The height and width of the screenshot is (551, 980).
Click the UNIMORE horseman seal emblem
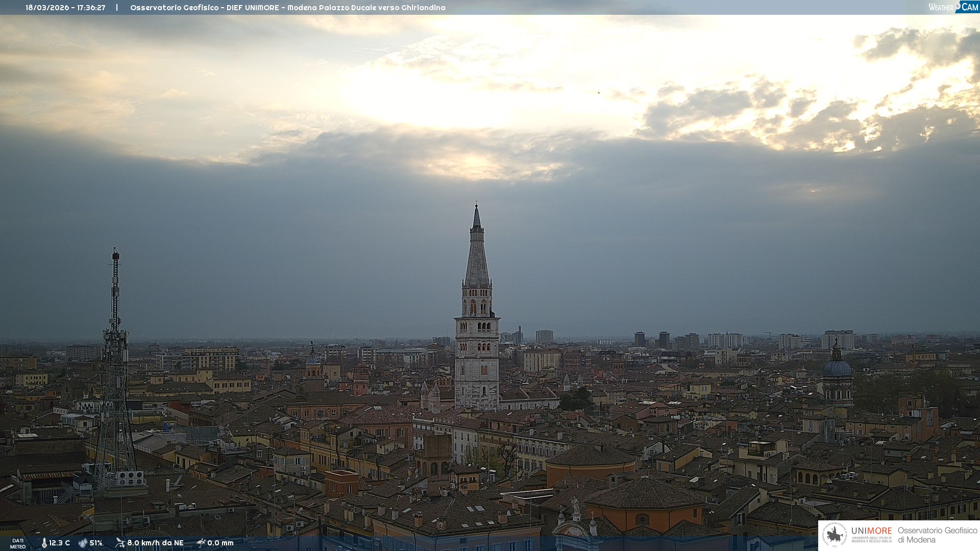tap(835, 535)
